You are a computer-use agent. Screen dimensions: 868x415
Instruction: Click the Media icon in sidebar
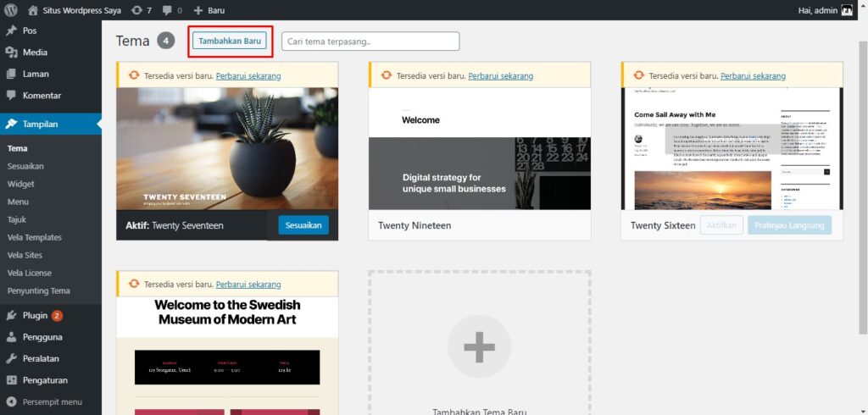pyautogui.click(x=11, y=52)
